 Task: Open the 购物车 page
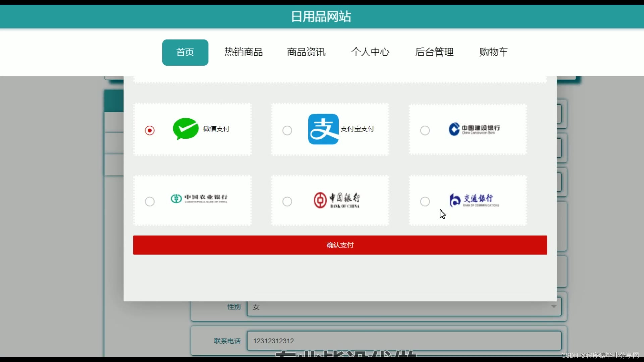(x=493, y=52)
